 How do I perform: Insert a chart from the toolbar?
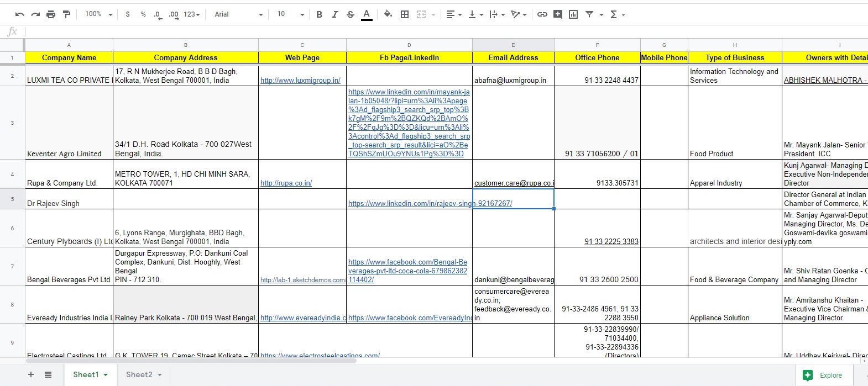(573, 14)
